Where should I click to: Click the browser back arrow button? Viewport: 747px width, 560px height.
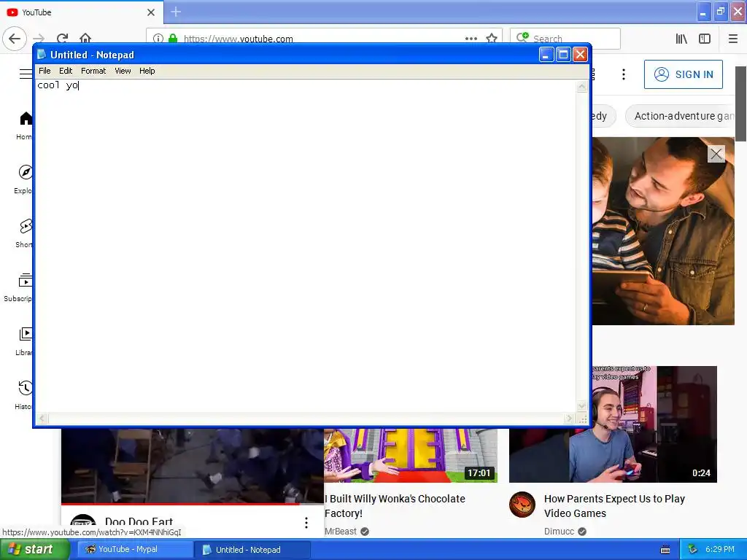15,39
